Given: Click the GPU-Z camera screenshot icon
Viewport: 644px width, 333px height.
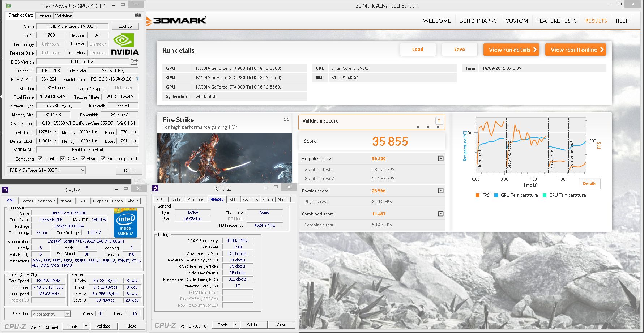Looking at the screenshot, I should click(137, 15).
